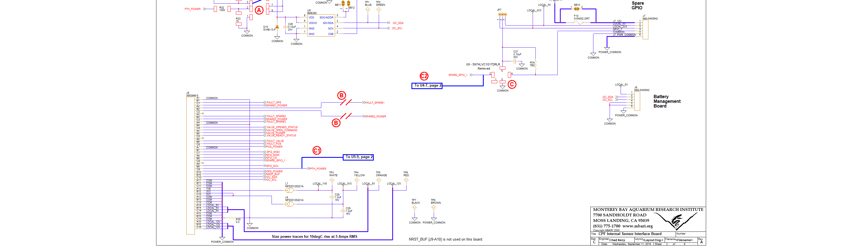Viewport: 868px width, 251px height.
Task: Select the 'I2C_SCL' port beside U8
Action: click(397, 28)
